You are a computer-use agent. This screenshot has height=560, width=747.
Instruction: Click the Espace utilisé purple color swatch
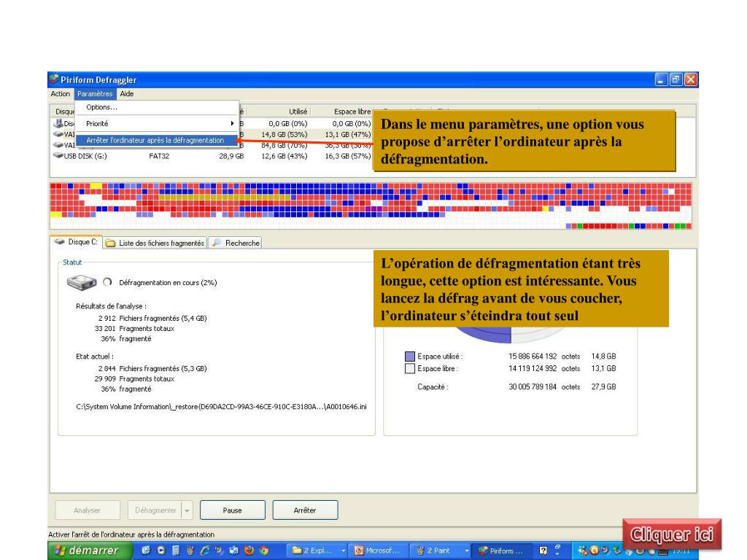coord(410,356)
